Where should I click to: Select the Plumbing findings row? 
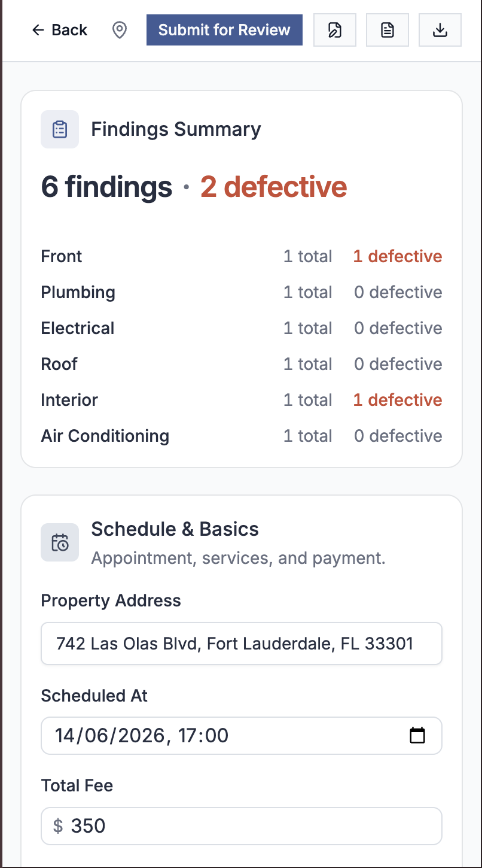pyautogui.click(x=242, y=292)
